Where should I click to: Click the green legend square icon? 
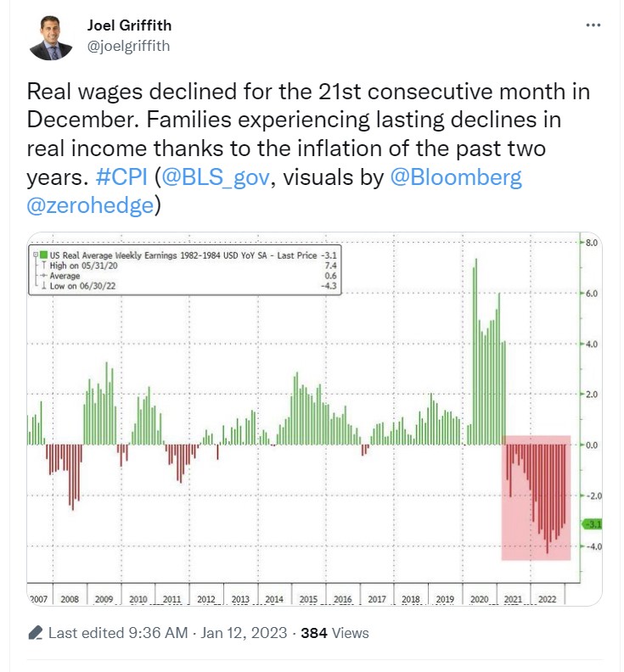[x=44, y=255]
